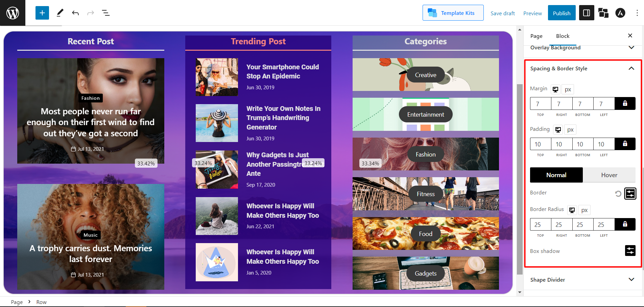Toggle the Border Radius link-values lock
The width and height of the screenshot is (644, 307).
[x=625, y=224]
